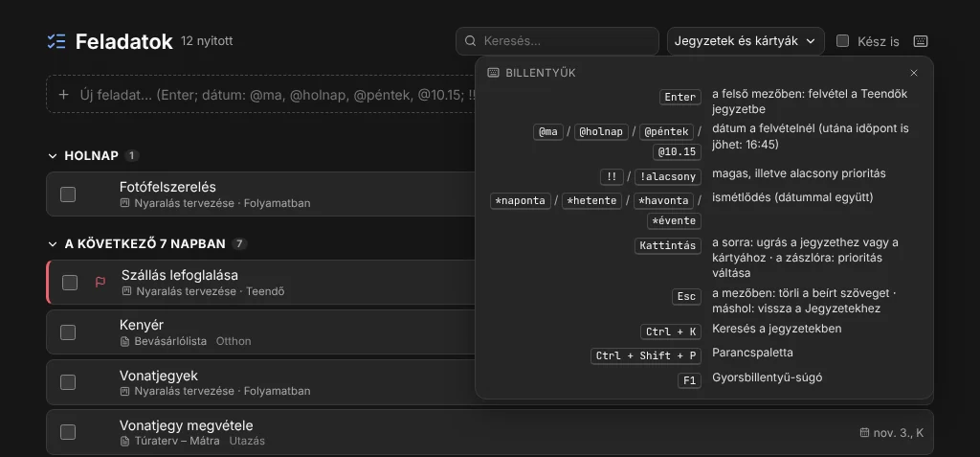This screenshot has height=457, width=980.
Task: Collapse the A következő 7 napban section
Action: pos(53,244)
